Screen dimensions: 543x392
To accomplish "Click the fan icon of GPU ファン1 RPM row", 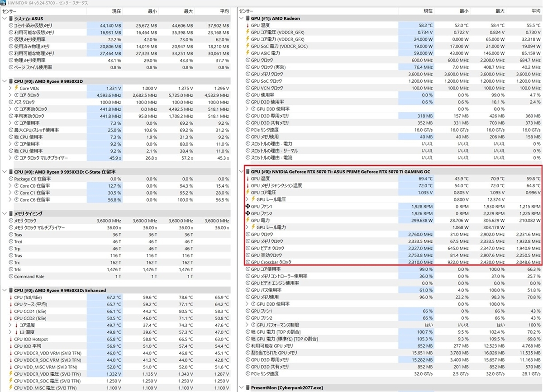I will (247, 206).
